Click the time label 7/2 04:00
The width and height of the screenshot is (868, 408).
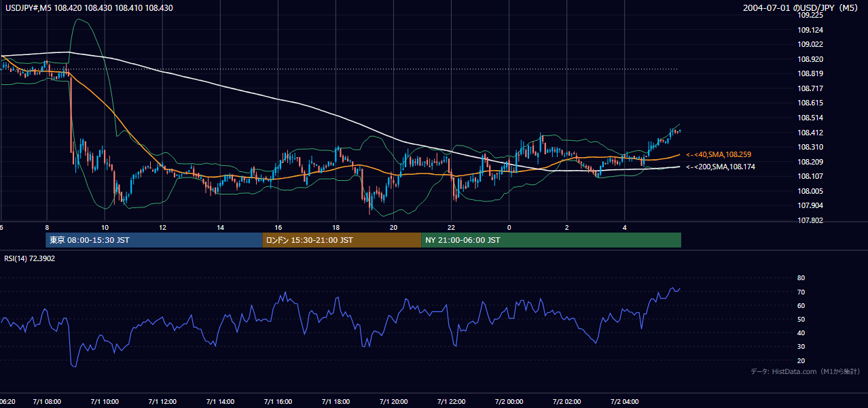pyautogui.click(x=624, y=402)
